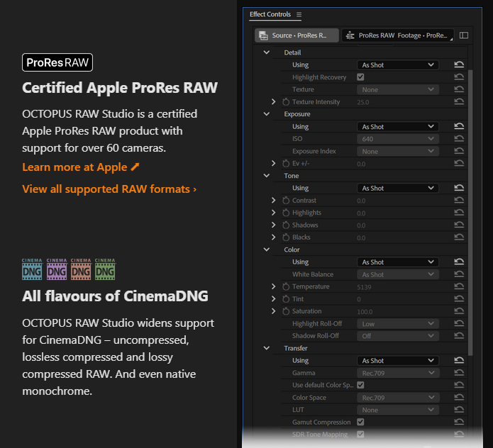493x448 pixels.
Task: Open the LUT dropdown
Action: [398, 410]
